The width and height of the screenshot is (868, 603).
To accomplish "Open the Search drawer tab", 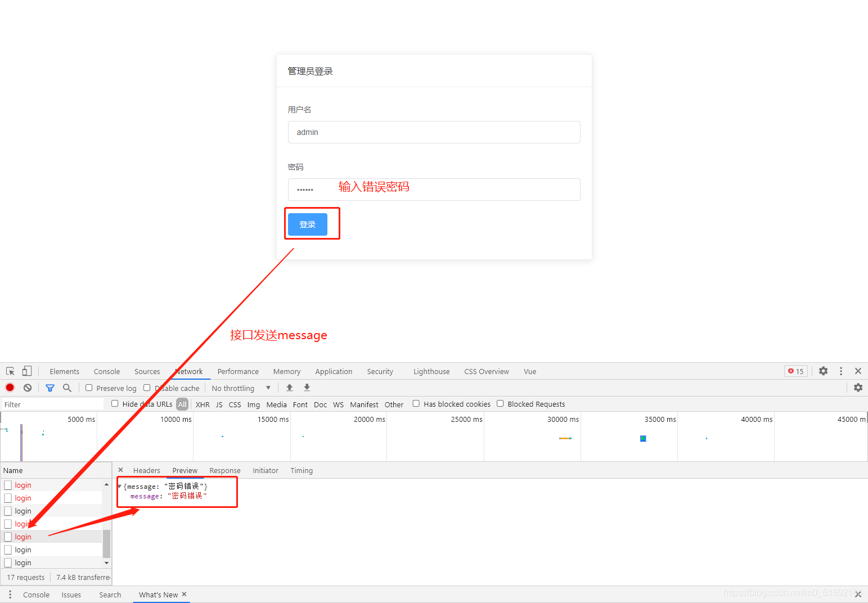I will pyautogui.click(x=110, y=595).
